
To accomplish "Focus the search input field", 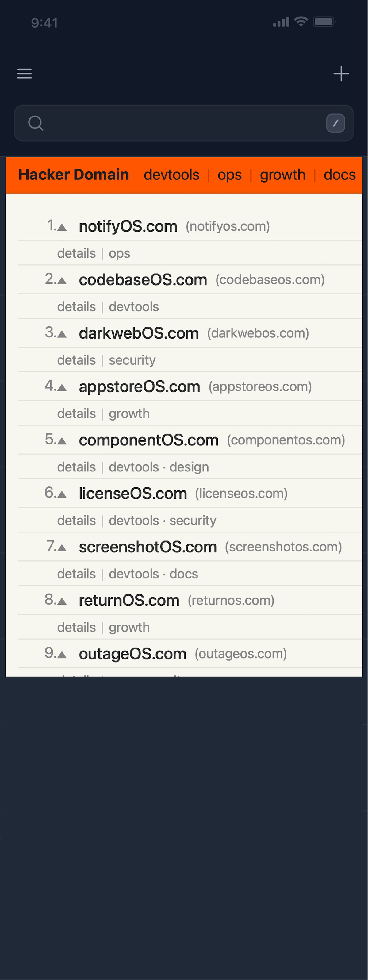I will click(x=182, y=123).
